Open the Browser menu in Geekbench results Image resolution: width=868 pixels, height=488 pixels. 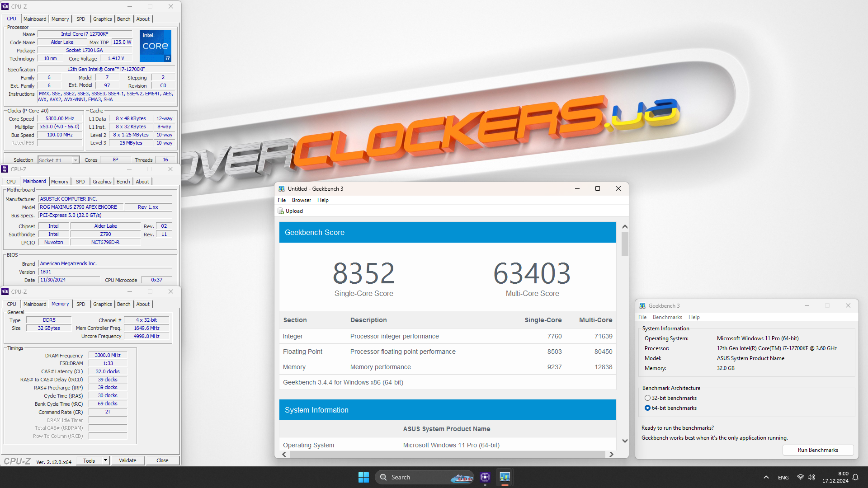tap(302, 200)
